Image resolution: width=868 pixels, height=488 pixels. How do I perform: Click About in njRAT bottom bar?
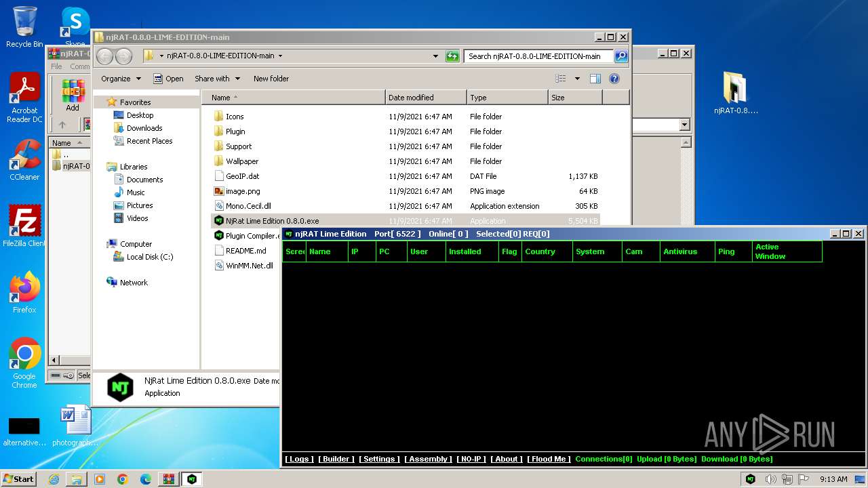(507, 459)
